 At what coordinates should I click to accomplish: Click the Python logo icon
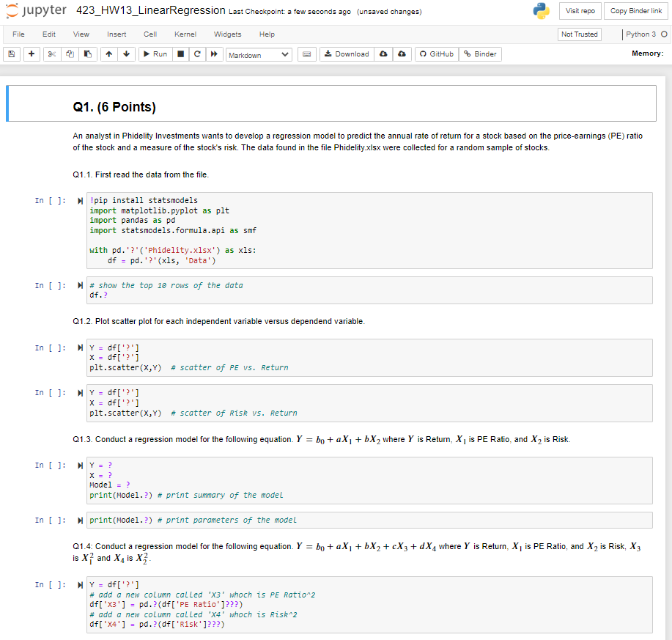pos(542,11)
